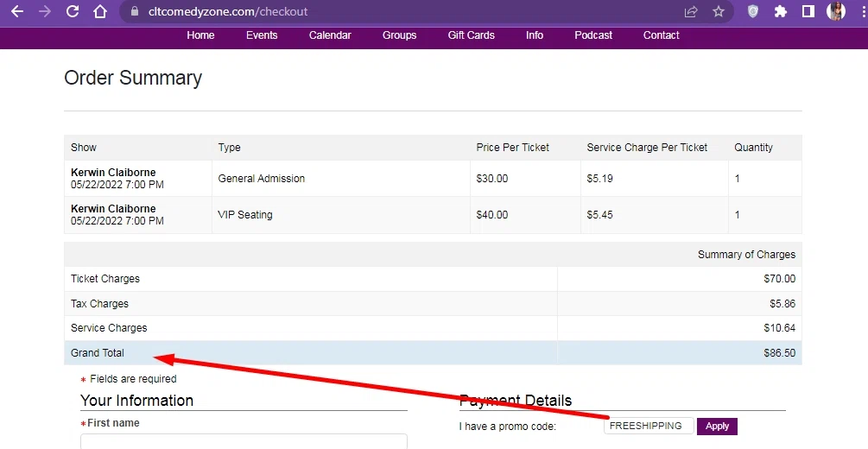868x449 pixels.
Task: Click the $10.64 service charges amount
Action: pos(779,328)
